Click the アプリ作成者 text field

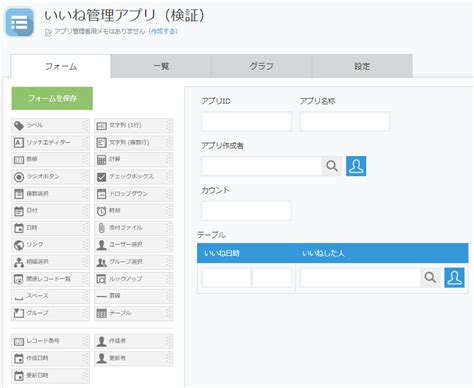(x=261, y=166)
